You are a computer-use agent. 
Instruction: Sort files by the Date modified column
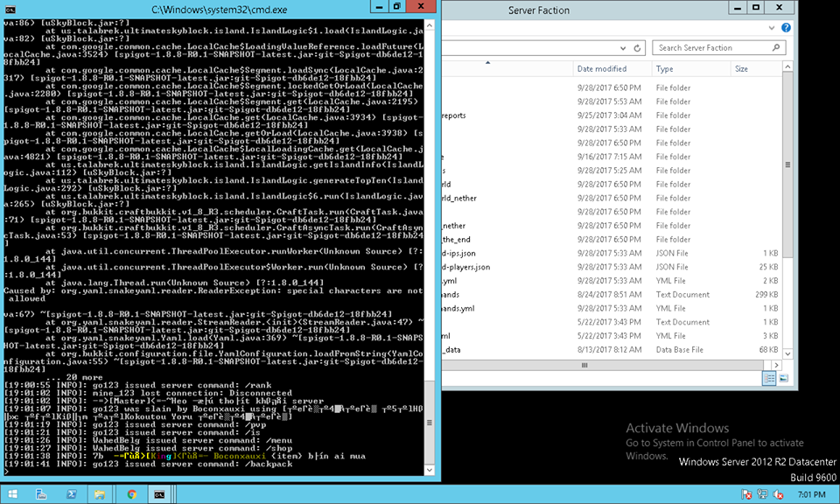click(602, 68)
